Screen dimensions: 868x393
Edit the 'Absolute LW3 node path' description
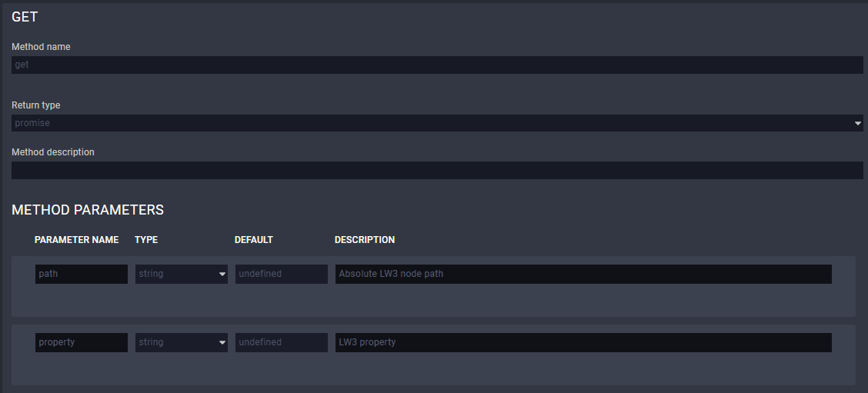[583, 274]
